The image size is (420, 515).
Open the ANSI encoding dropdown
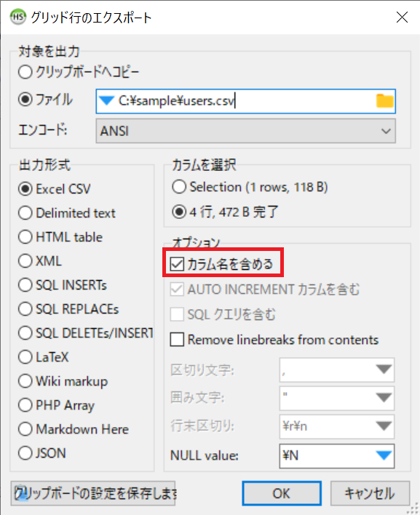245,131
